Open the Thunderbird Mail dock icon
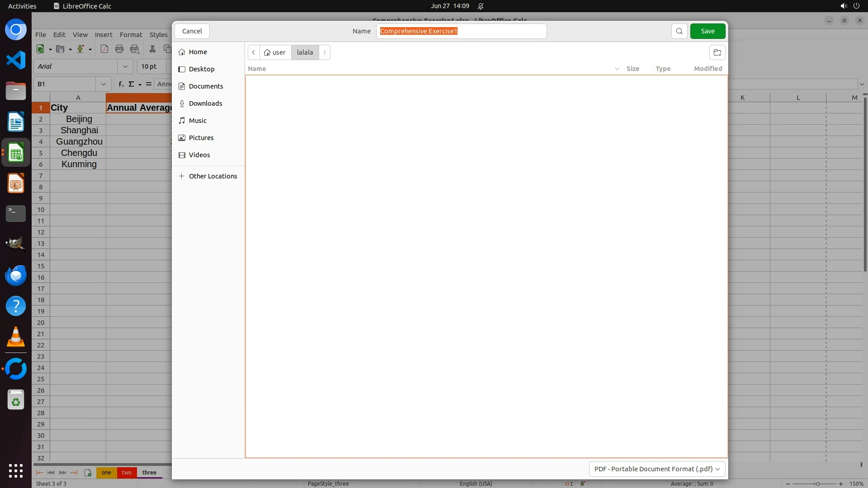 click(x=16, y=275)
